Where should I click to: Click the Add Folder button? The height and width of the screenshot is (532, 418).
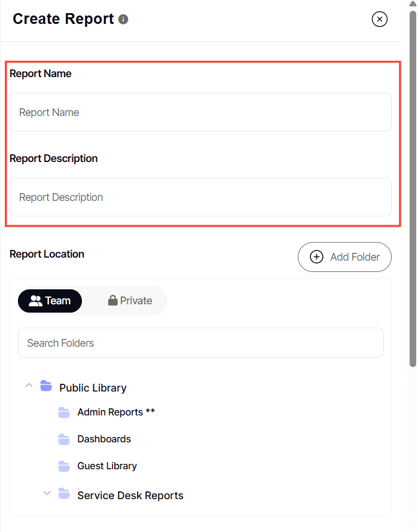pyautogui.click(x=344, y=257)
